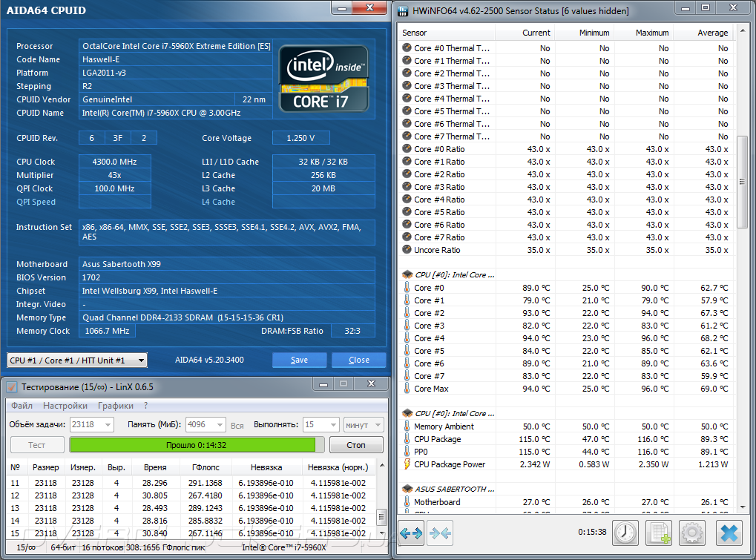The height and width of the screenshot is (560, 756).
Task: Click the Save button in AIDA64
Action: (x=300, y=360)
